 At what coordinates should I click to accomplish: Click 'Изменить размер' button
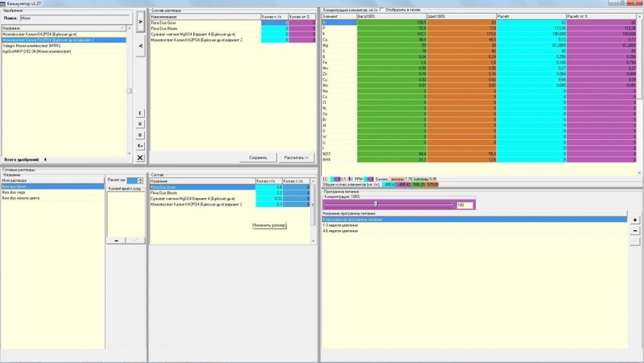269,225
